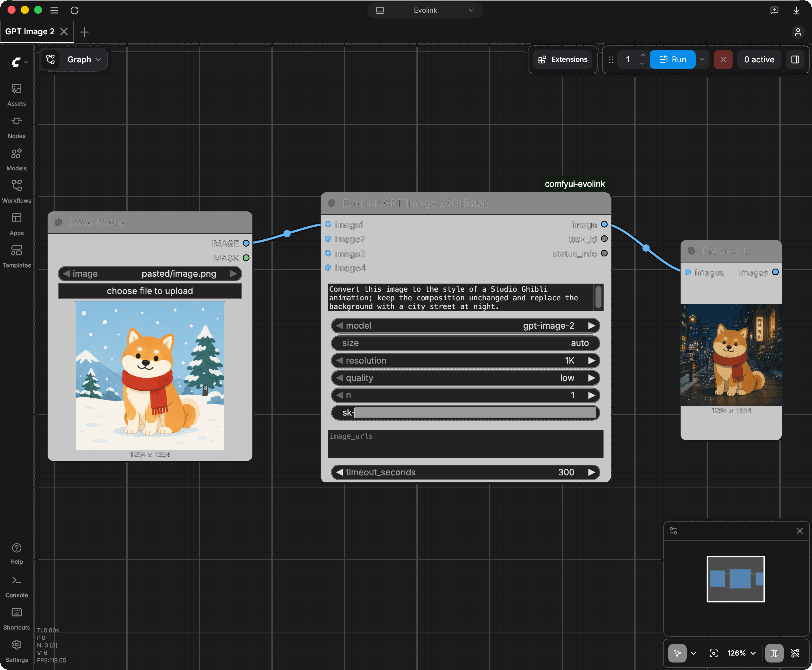This screenshot has width=812, height=670.
Task: Open the user account icon
Action: point(798,32)
